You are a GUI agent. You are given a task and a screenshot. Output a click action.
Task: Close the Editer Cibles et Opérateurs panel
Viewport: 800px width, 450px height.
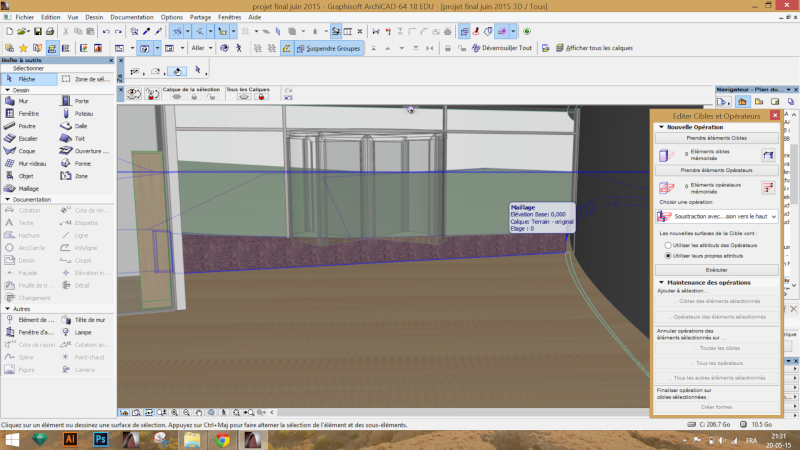point(775,115)
